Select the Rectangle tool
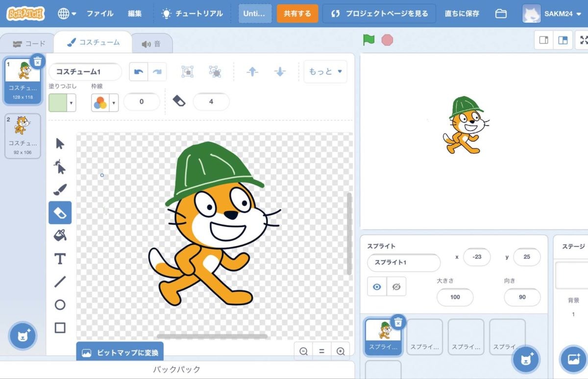Screen dimensions: 588x379 [x=60, y=328]
